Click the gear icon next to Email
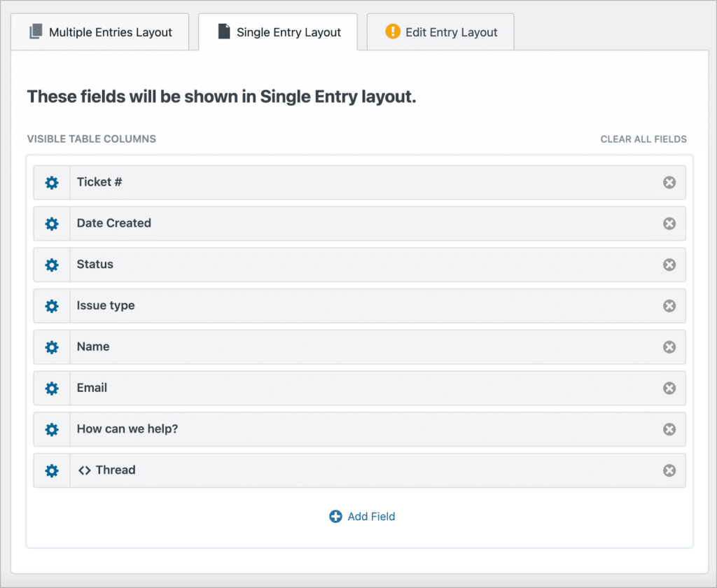The width and height of the screenshot is (717, 588). [52, 388]
